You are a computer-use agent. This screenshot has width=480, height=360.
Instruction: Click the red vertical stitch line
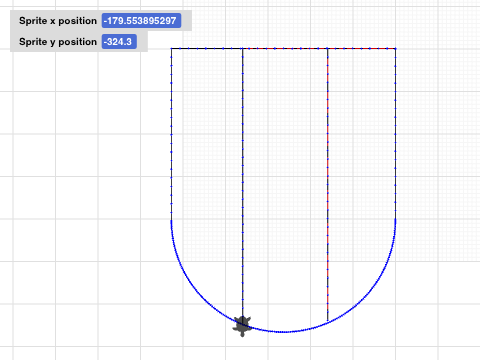(x=328, y=183)
